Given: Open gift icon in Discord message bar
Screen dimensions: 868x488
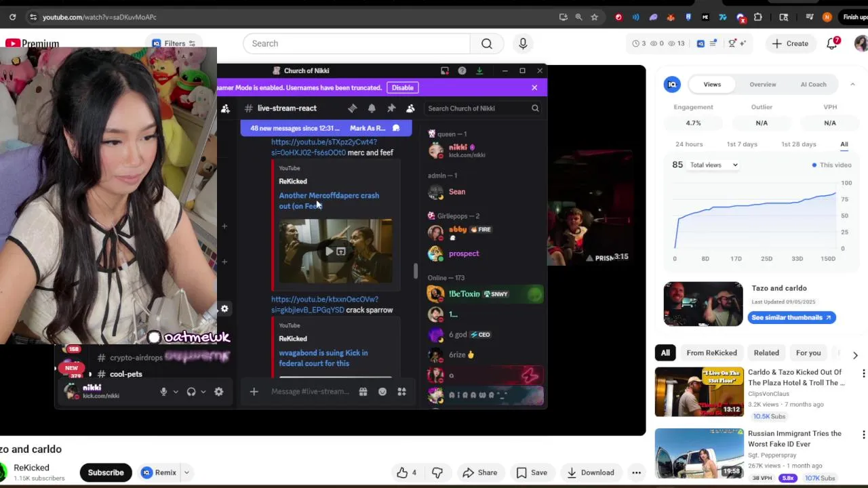Looking at the screenshot, I should [x=363, y=392].
